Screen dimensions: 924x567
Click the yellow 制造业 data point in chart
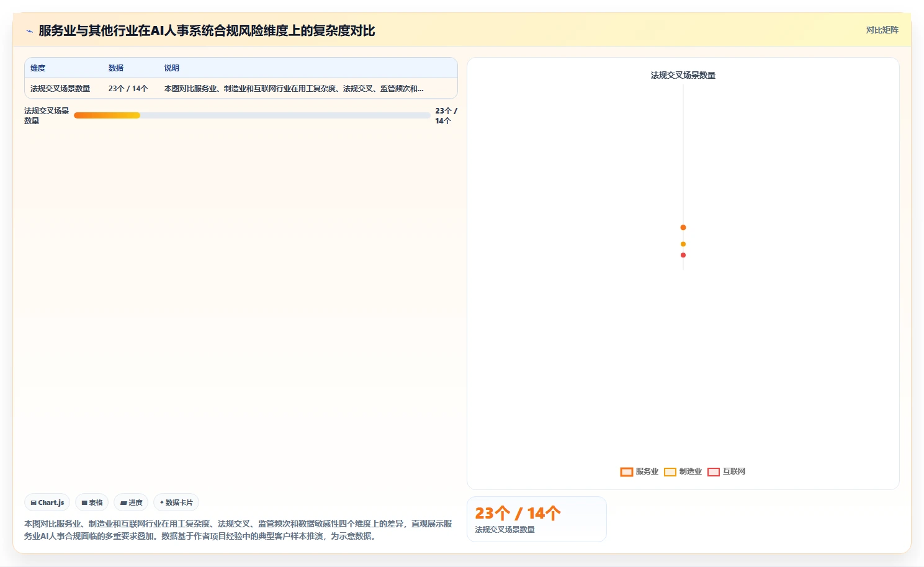pyautogui.click(x=683, y=244)
